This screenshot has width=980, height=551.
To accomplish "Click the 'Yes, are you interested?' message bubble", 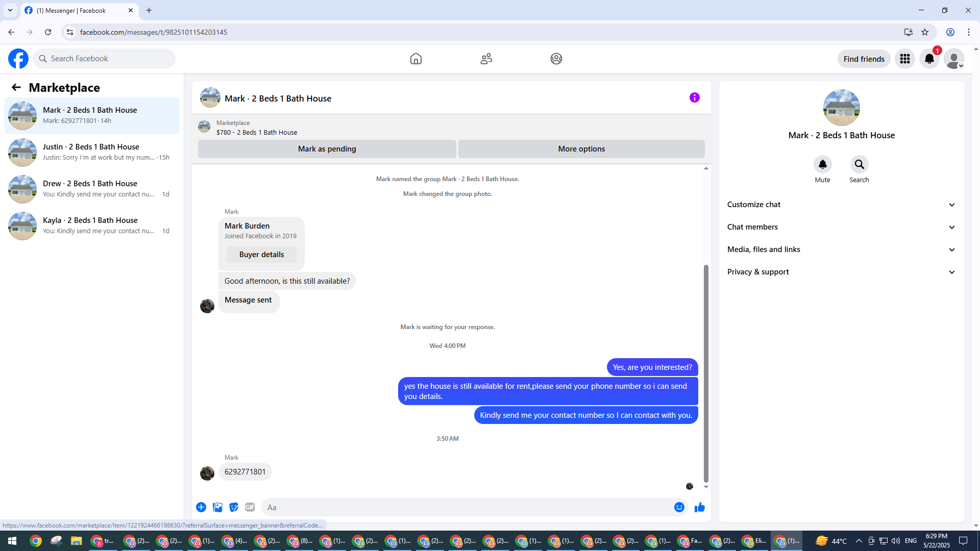I will click(652, 367).
